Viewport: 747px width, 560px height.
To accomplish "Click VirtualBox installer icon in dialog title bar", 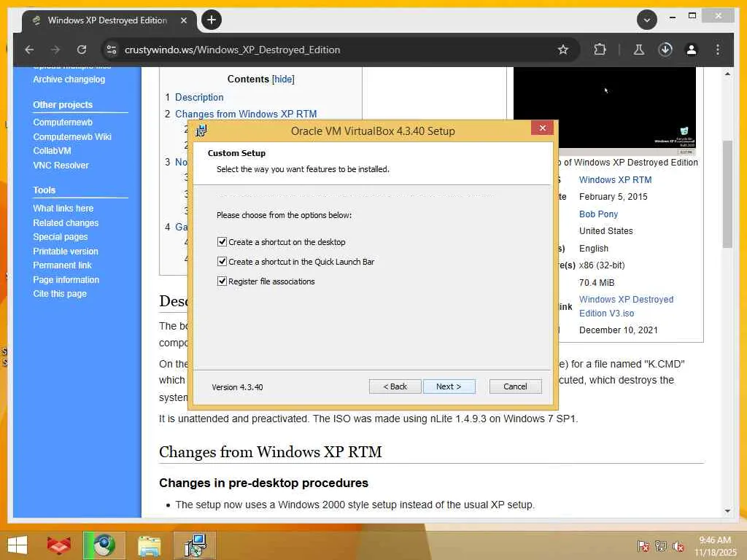I will click(201, 131).
